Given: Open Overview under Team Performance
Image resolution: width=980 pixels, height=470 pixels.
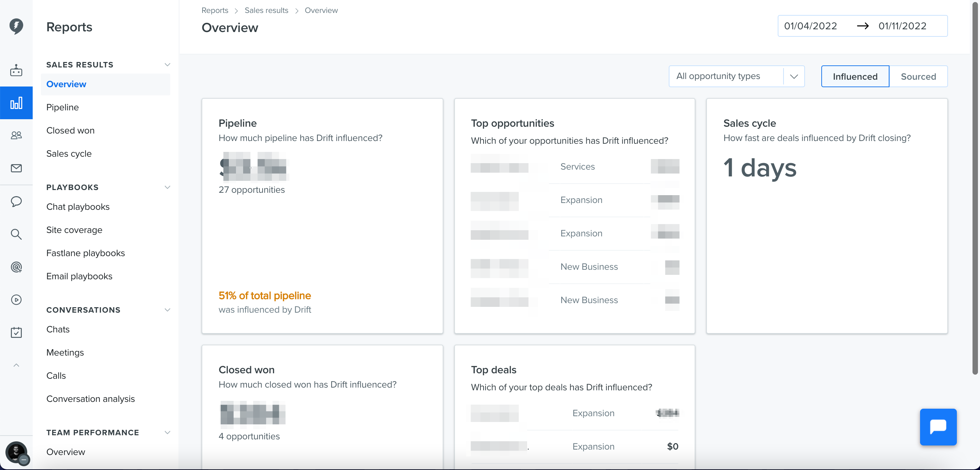Looking at the screenshot, I should (65, 452).
